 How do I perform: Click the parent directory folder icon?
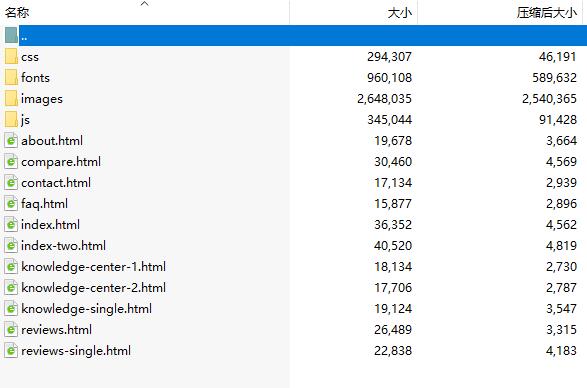pyautogui.click(x=11, y=35)
